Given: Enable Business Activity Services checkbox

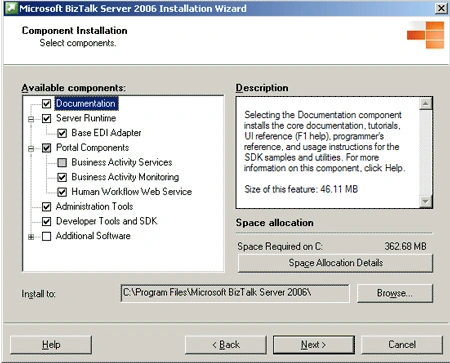Looking at the screenshot, I should (x=62, y=162).
